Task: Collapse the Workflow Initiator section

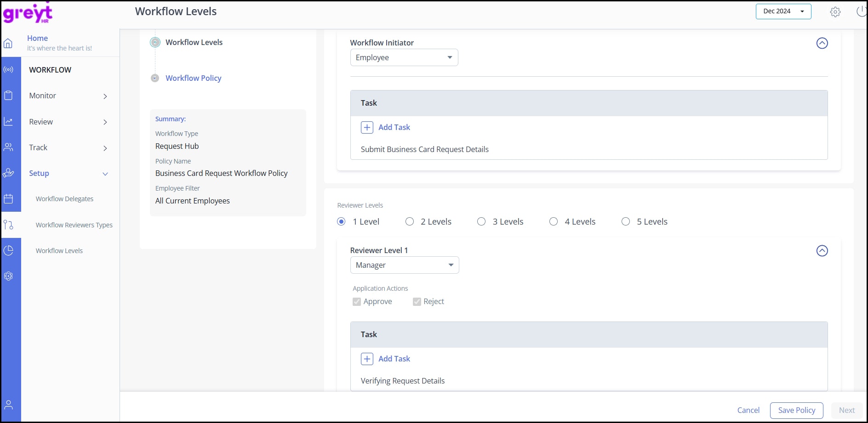Action: [x=822, y=43]
